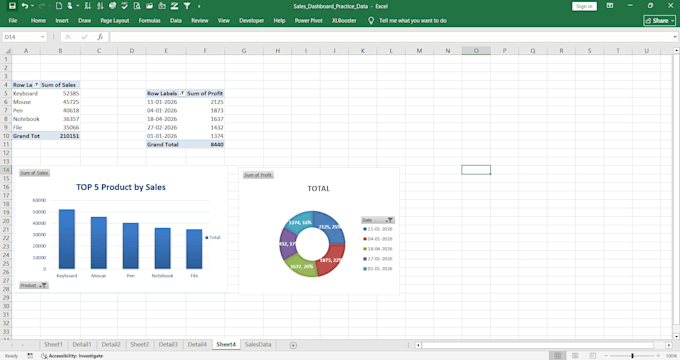Click the Select All corner triangle
Screen dimensions: 680x360
[7, 51]
